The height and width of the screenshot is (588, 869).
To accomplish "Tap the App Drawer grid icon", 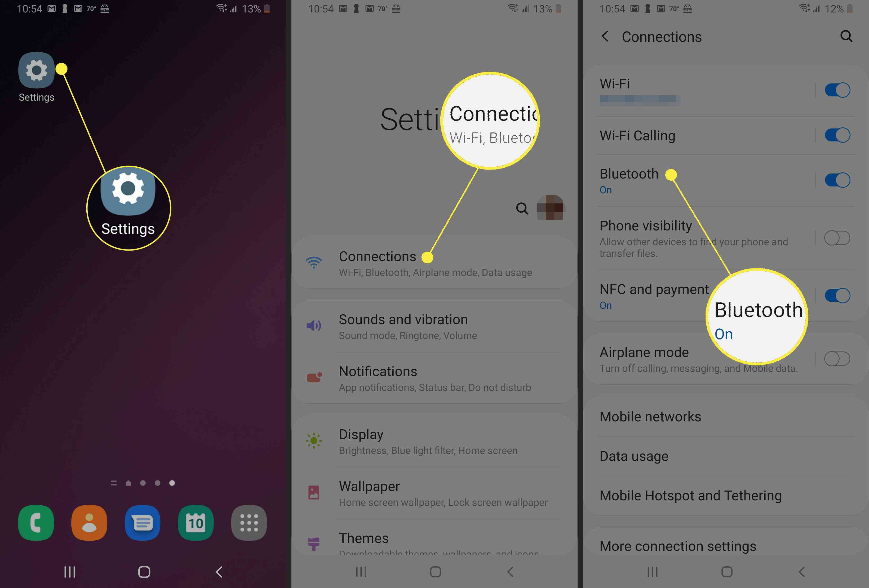I will click(x=249, y=523).
